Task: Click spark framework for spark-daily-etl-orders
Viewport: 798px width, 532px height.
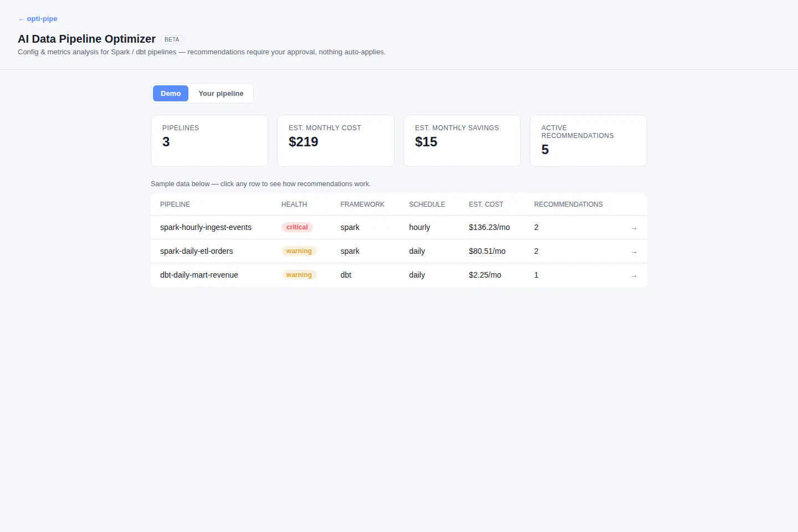Action: tap(350, 251)
